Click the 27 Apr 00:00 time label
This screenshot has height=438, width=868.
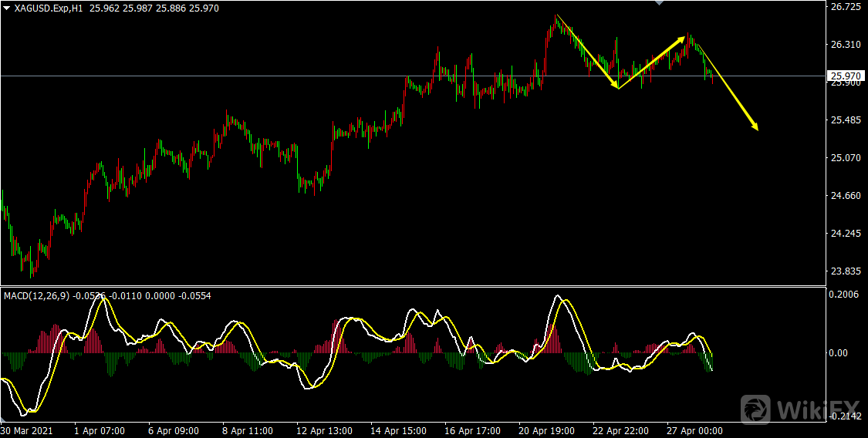(x=694, y=431)
